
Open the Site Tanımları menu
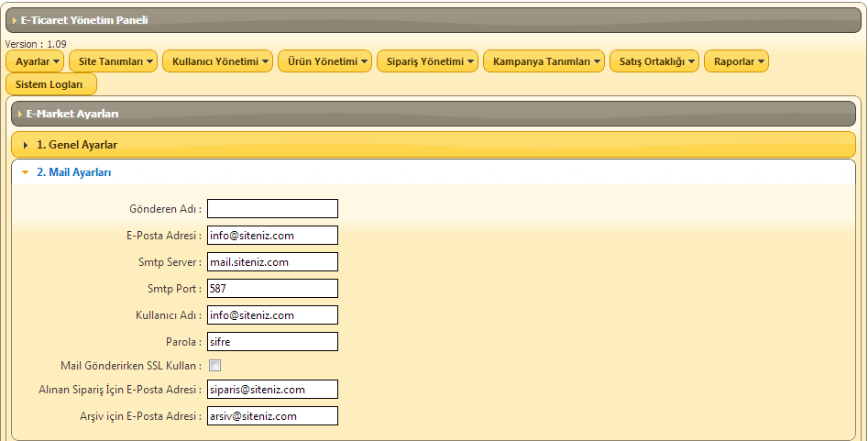113,61
